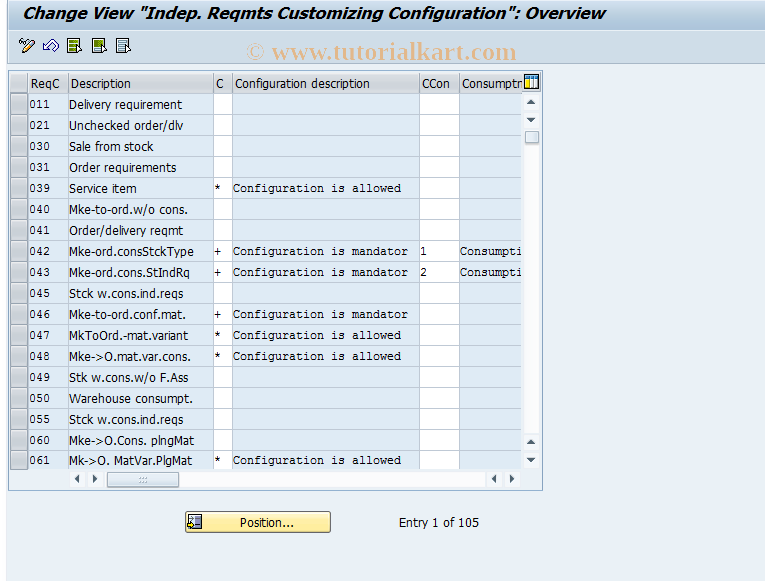Viewport: 765px width, 581px height.
Task: Click the Mke->O.mat.var.cons. cell
Action: tap(141, 356)
